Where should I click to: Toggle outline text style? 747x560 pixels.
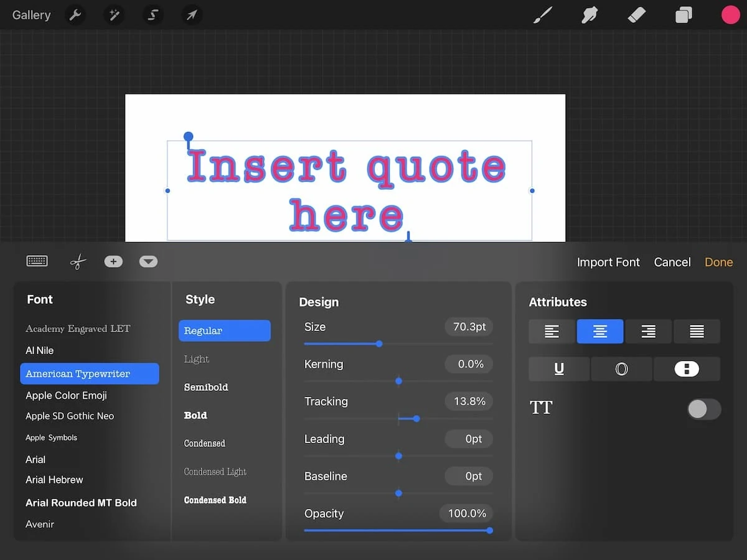621,369
